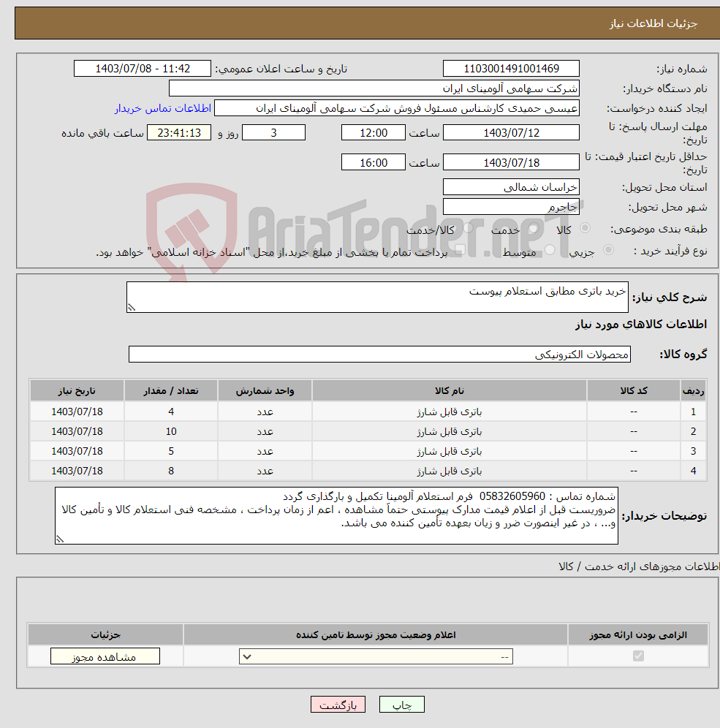Click the تاریخ نیاز column header

tap(77, 390)
